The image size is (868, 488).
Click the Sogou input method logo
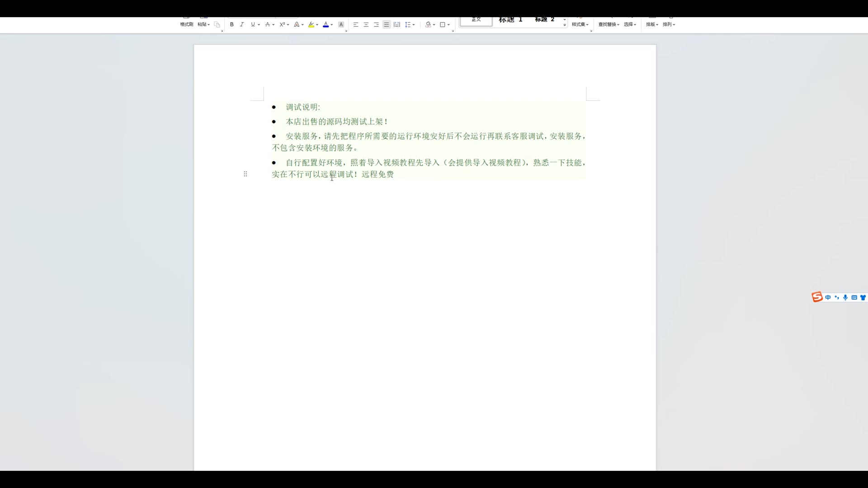click(816, 297)
